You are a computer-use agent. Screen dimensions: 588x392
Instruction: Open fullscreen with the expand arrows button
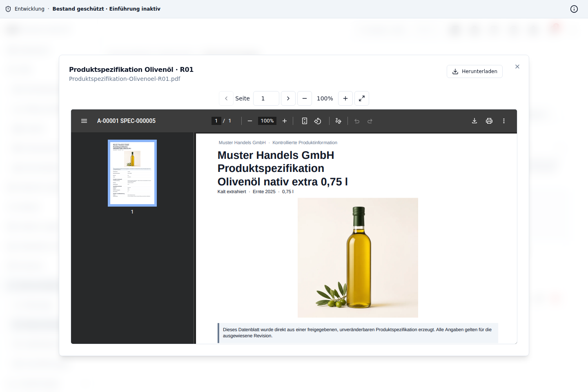pyautogui.click(x=362, y=98)
